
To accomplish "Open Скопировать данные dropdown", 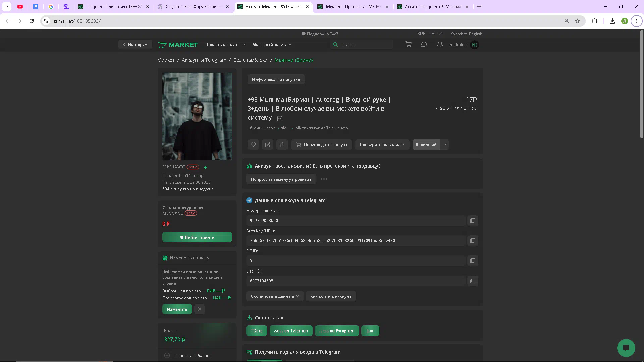I will coord(274,296).
